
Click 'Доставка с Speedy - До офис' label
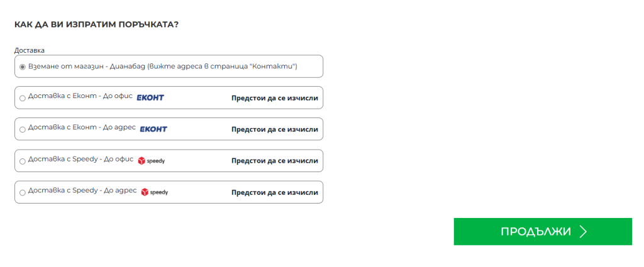[x=81, y=160]
